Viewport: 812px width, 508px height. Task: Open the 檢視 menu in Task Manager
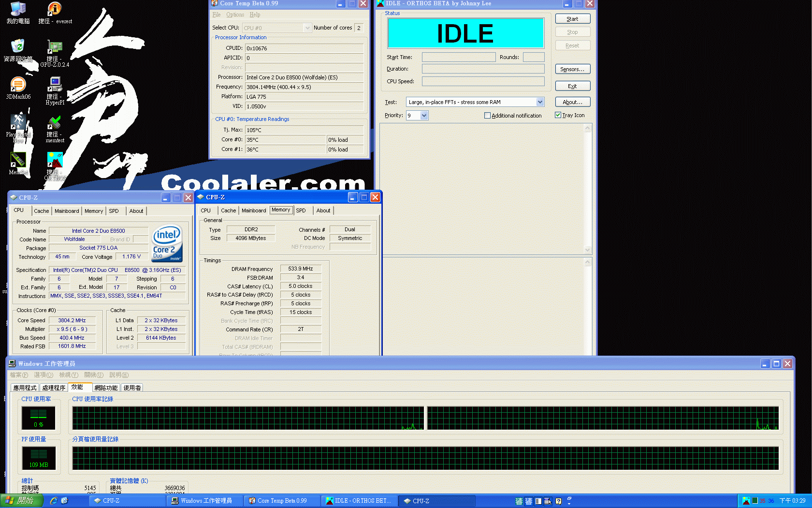(69, 375)
